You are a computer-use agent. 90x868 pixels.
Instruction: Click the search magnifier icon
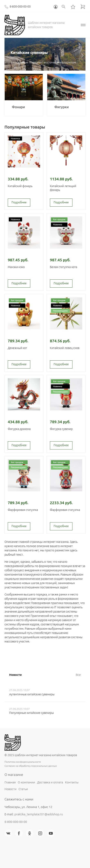(64, 6)
